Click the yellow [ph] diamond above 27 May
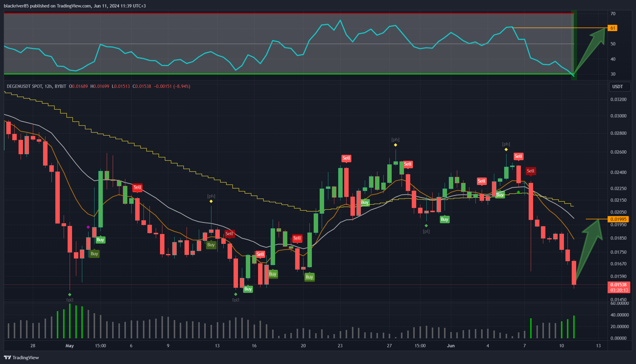Viewport: 636px width, 364px height. click(395, 145)
